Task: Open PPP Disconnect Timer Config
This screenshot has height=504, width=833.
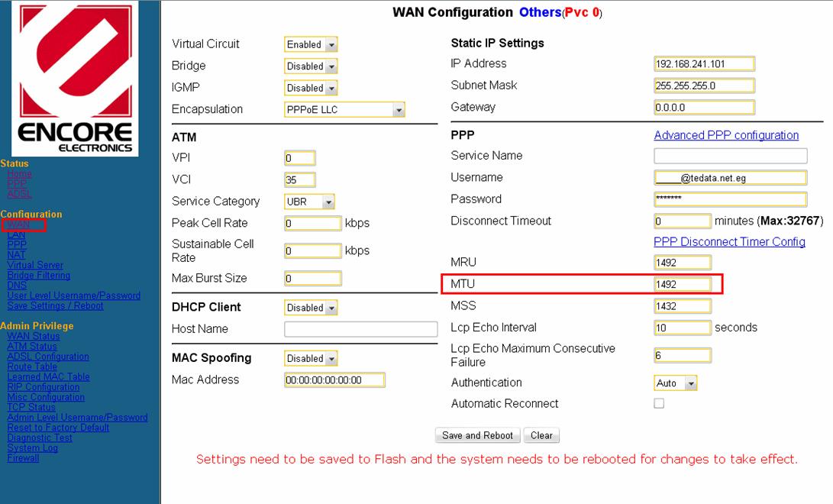Action: coord(717,241)
